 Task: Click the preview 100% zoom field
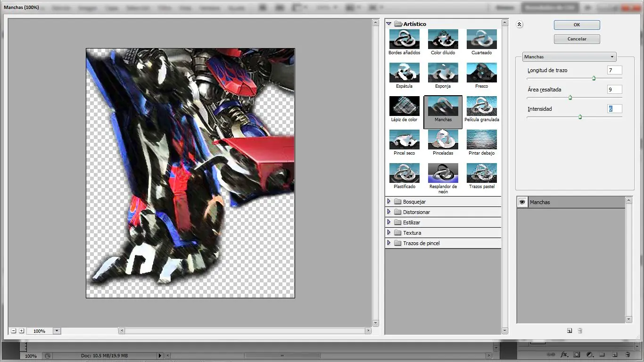[x=40, y=331]
